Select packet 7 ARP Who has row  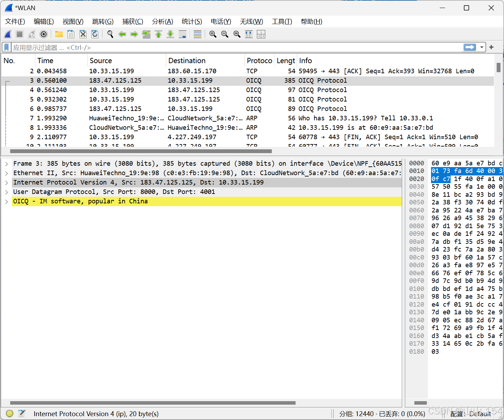(248, 118)
